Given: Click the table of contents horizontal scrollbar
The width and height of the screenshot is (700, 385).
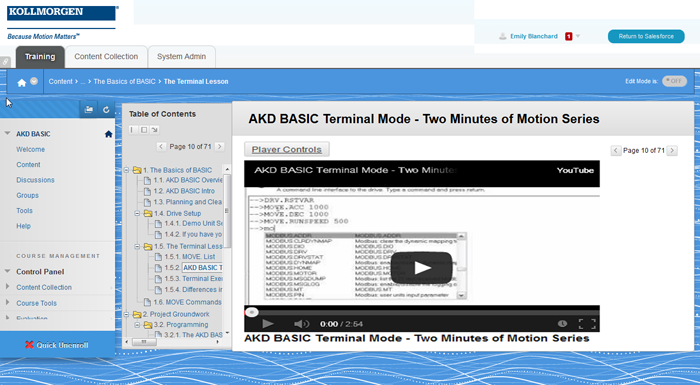Looking at the screenshot, I should [x=144, y=342].
